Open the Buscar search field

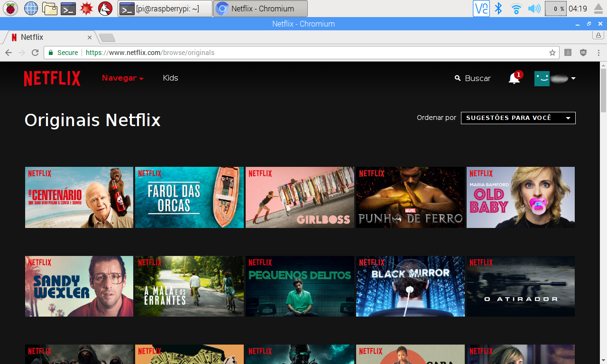click(x=473, y=78)
